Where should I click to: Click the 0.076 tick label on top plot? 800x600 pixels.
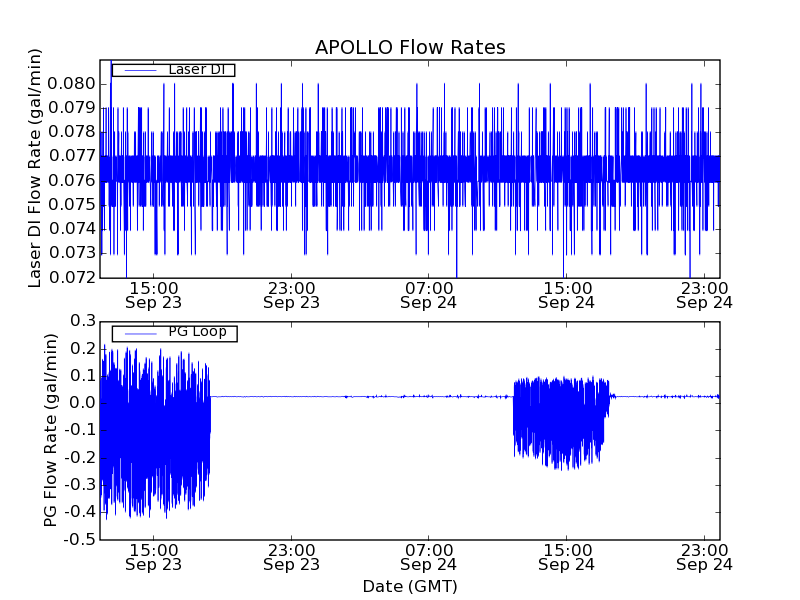pyautogui.click(x=72, y=180)
